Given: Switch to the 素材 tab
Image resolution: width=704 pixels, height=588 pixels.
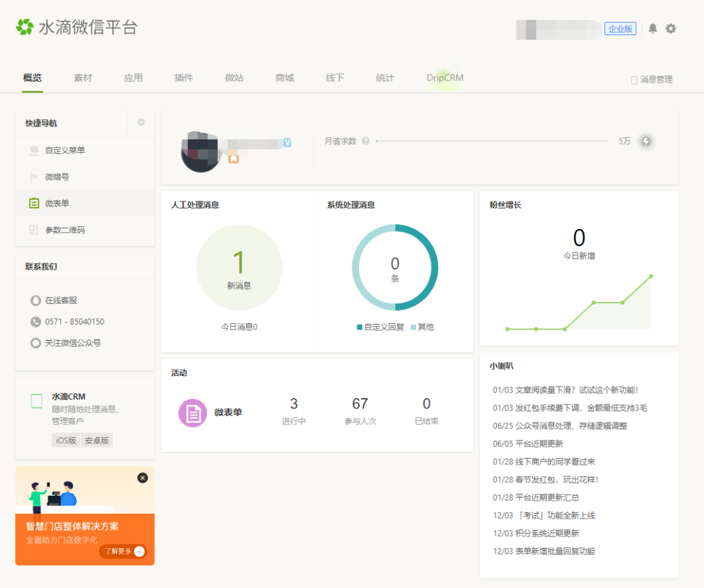Looking at the screenshot, I should click(x=82, y=78).
